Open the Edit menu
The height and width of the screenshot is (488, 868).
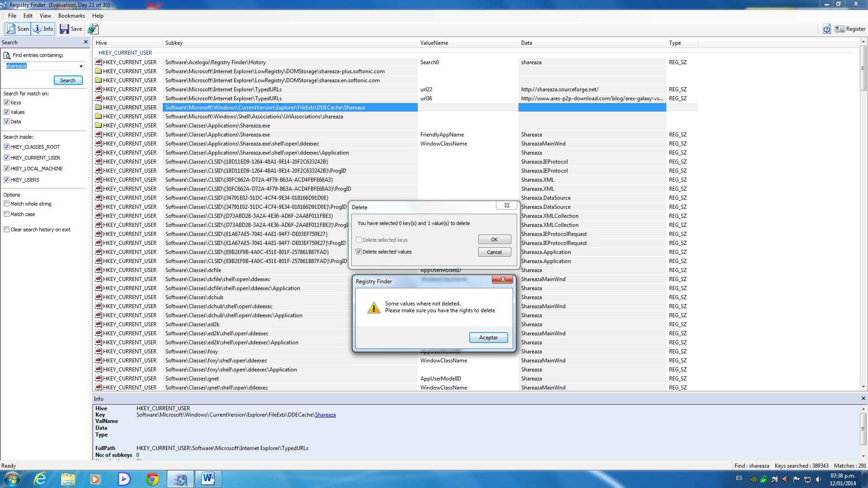27,15
